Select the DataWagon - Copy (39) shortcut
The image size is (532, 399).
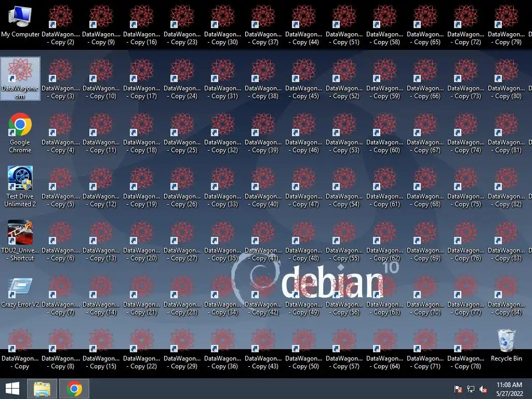click(263, 133)
